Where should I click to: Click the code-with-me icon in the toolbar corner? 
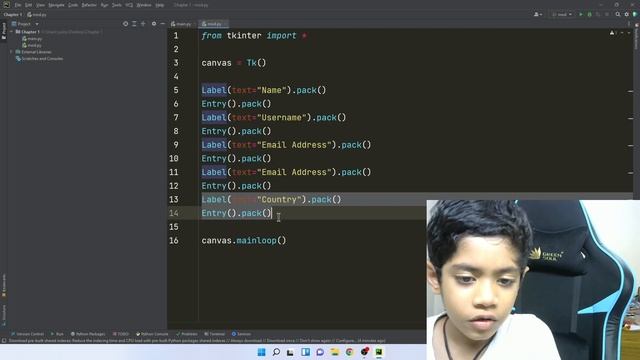coord(635,15)
